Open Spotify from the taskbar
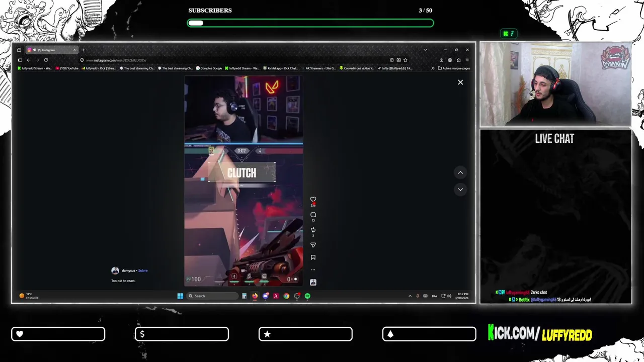The image size is (644, 362). coord(307,296)
